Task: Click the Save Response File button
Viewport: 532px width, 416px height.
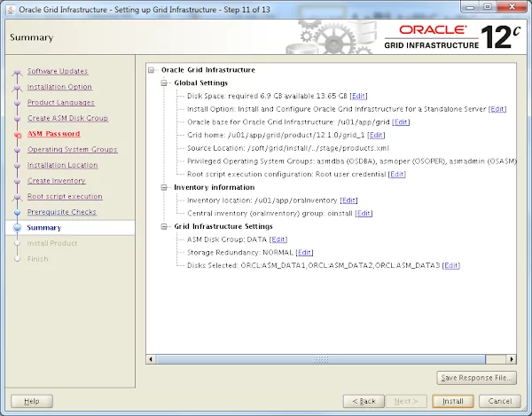Action: (477, 378)
